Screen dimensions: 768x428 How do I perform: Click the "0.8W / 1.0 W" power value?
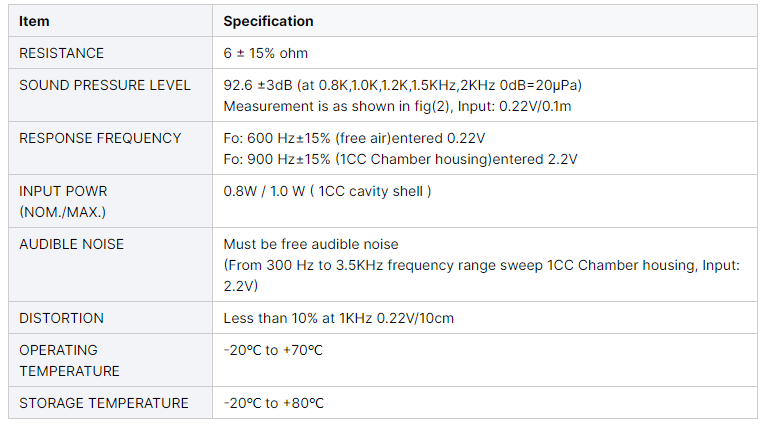[327, 191]
